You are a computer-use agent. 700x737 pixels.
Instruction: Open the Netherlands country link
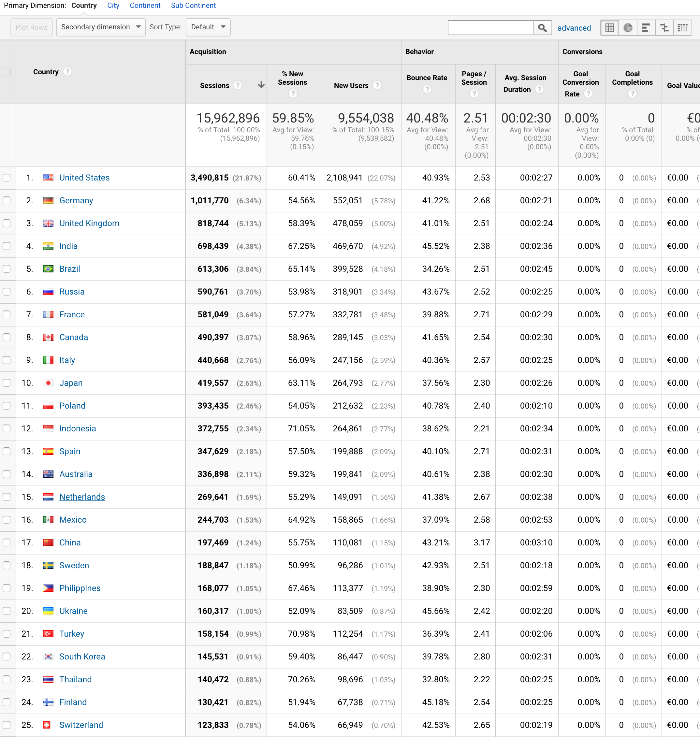tap(82, 497)
